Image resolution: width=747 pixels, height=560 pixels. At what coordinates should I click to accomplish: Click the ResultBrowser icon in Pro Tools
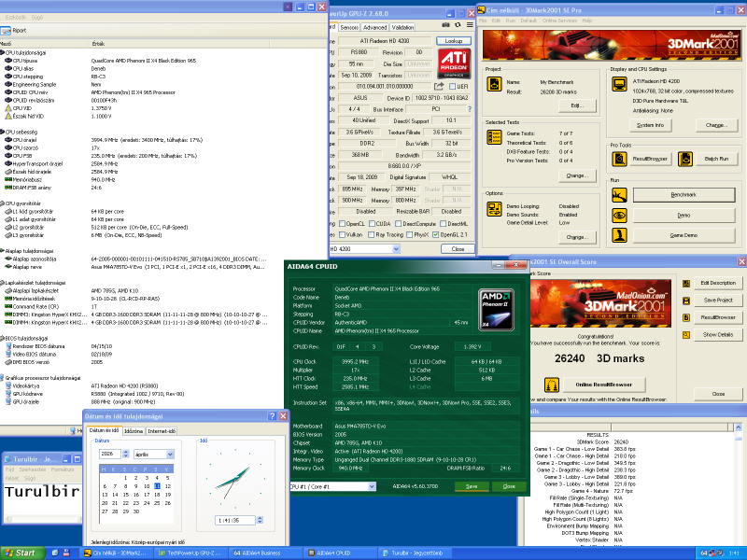point(619,159)
